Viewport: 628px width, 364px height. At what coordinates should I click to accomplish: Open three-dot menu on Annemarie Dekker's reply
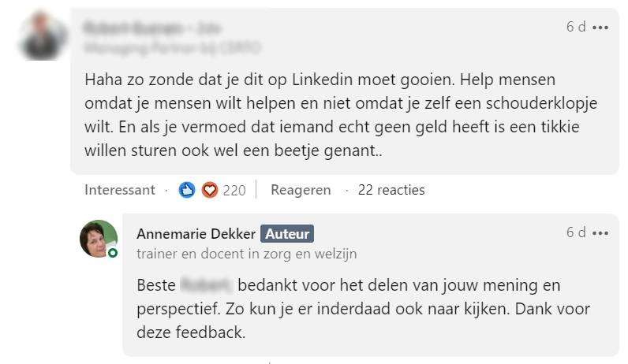pyautogui.click(x=600, y=233)
